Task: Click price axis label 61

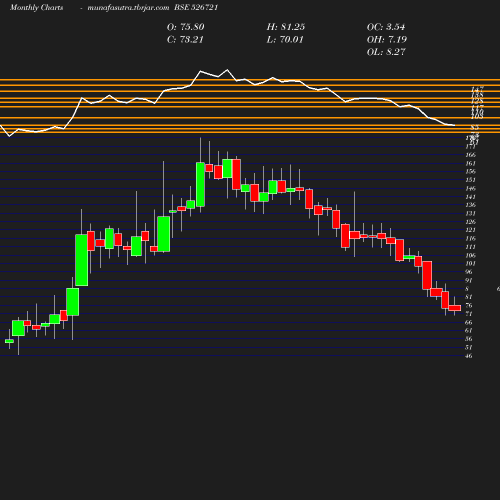Action: [469, 330]
